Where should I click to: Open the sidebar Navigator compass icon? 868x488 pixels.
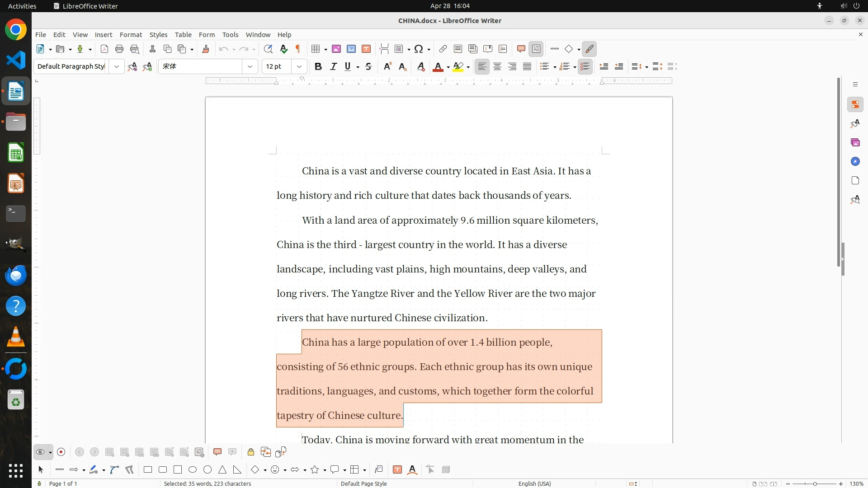pyautogui.click(x=855, y=161)
